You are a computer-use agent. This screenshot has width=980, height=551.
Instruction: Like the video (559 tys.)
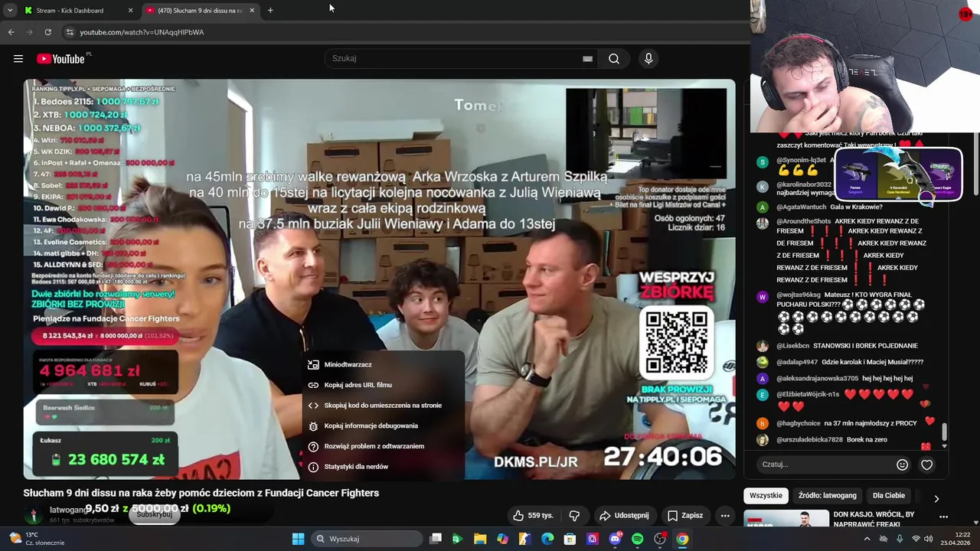click(x=532, y=516)
